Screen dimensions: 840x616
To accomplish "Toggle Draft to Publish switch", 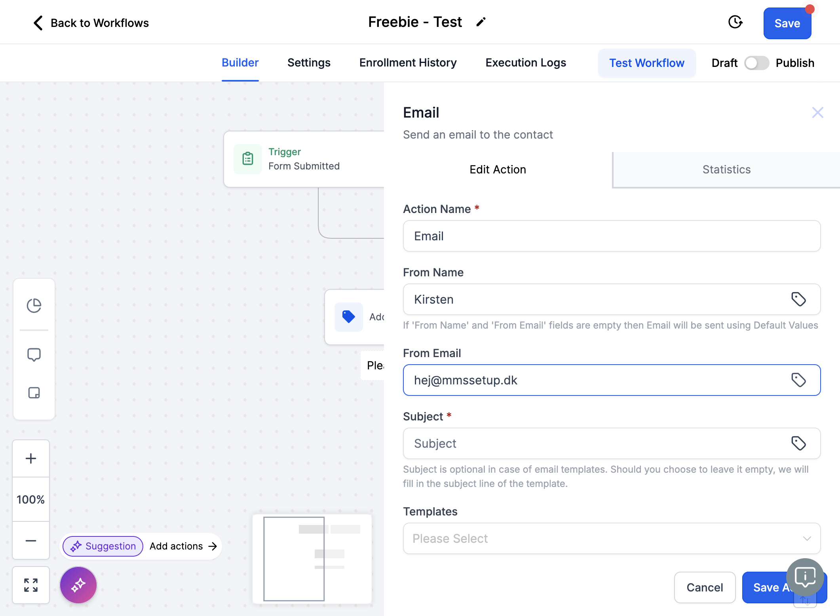I will pyautogui.click(x=756, y=63).
